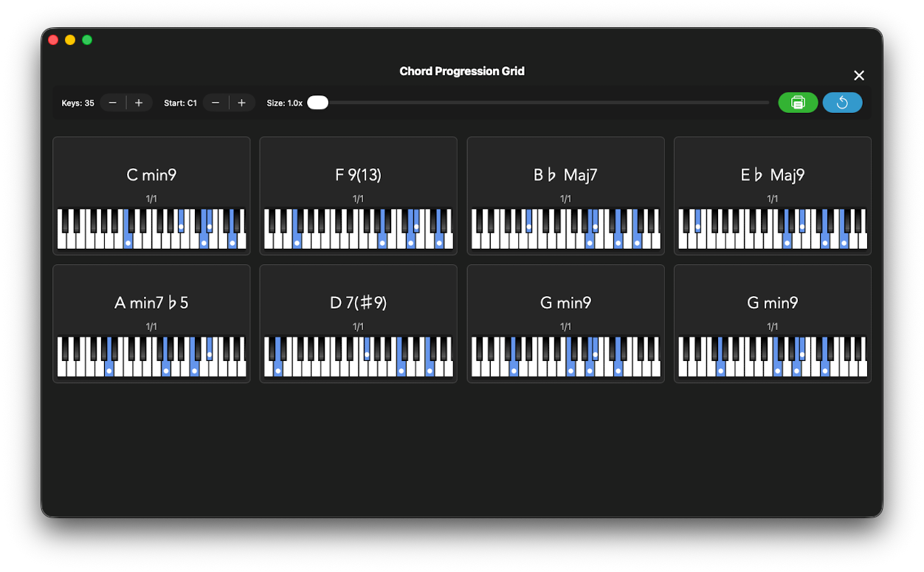Click the blue reset icon
Image resolution: width=924 pixels, height=572 pixels.
click(x=842, y=103)
